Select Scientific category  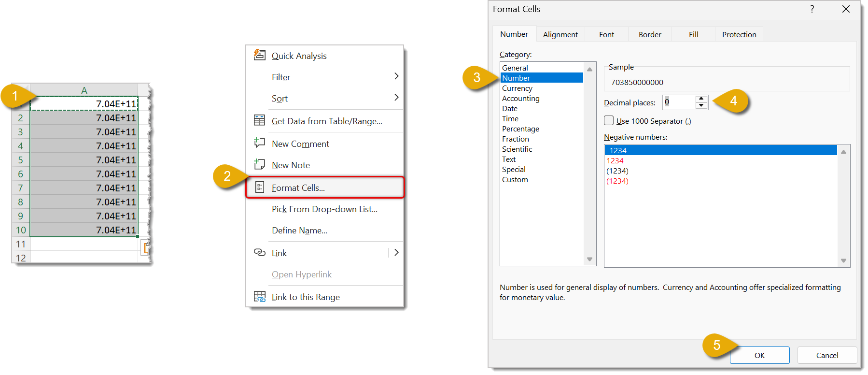(542, 149)
